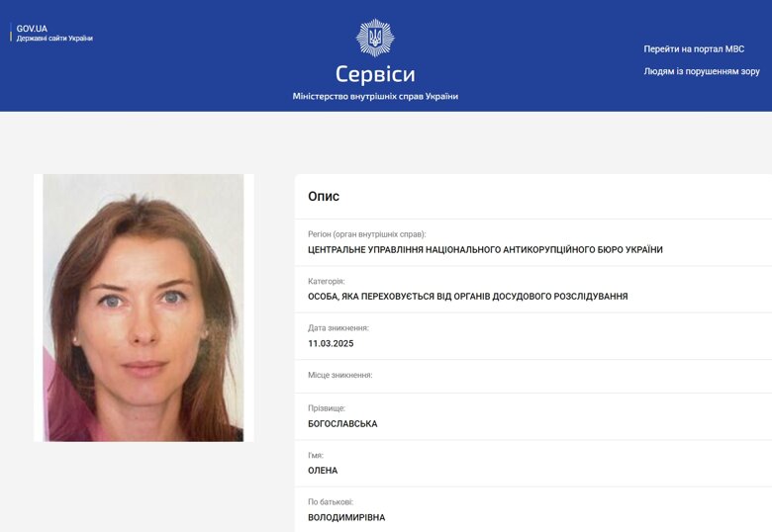Click the Регіон field label
The height and width of the screenshot is (532, 772).
(367, 234)
